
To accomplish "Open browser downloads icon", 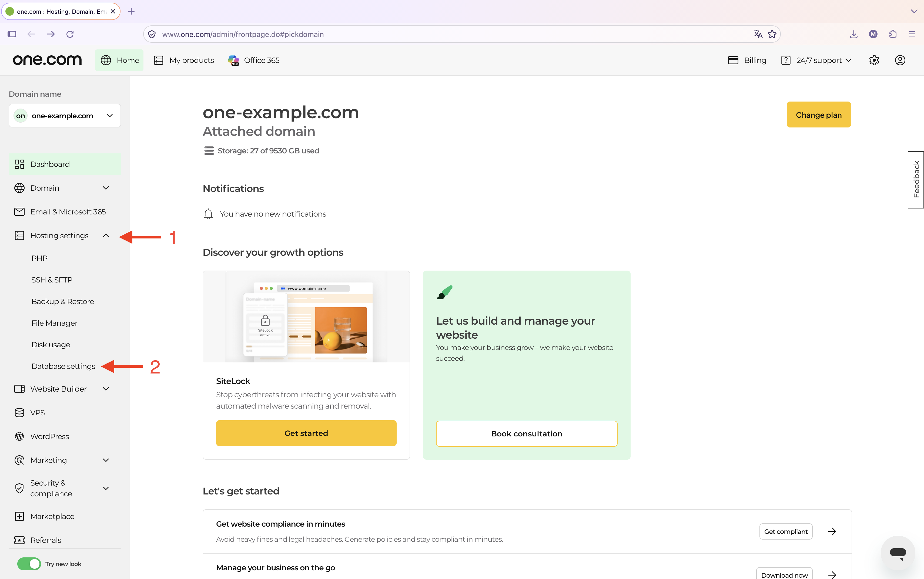I will click(x=853, y=34).
